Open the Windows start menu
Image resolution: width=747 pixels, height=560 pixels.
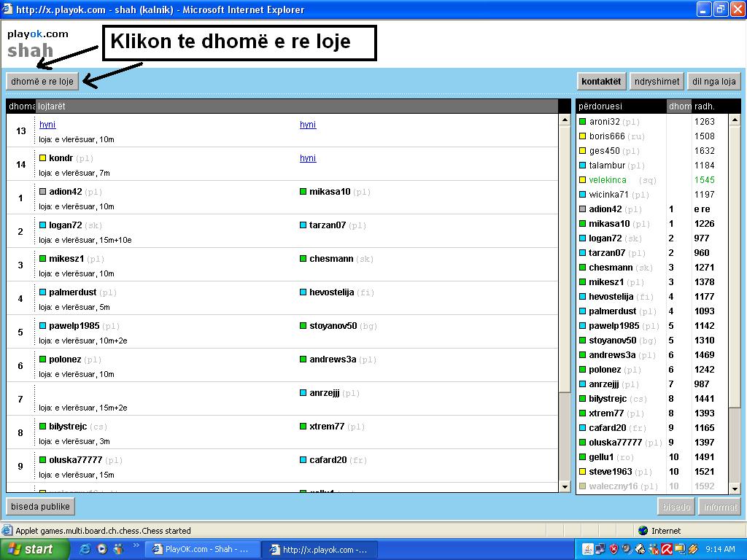coord(34,550)
